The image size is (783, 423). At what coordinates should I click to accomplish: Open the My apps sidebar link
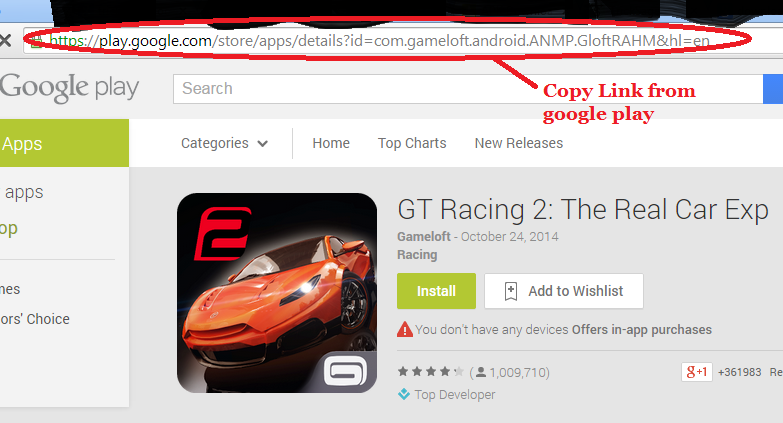click(x=22, y=192)
